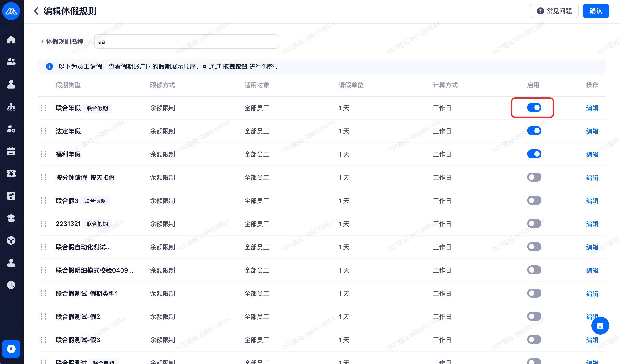Open the organization chart sidebar icon
This screenshot has height=364, width=620.
pyautogui.click(x=11, y=107)
